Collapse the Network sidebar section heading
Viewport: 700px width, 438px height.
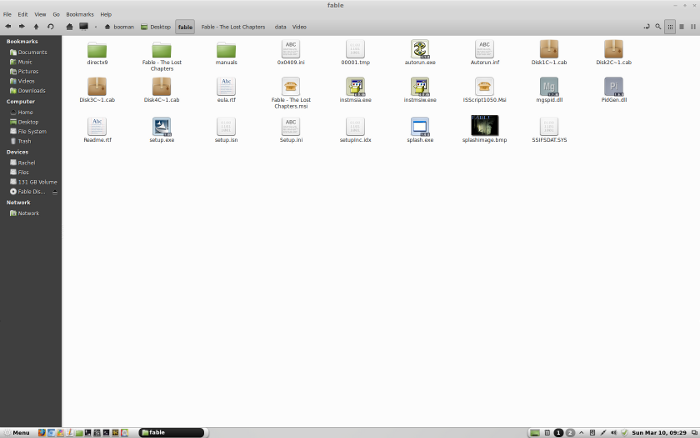(x=18, y=202)
